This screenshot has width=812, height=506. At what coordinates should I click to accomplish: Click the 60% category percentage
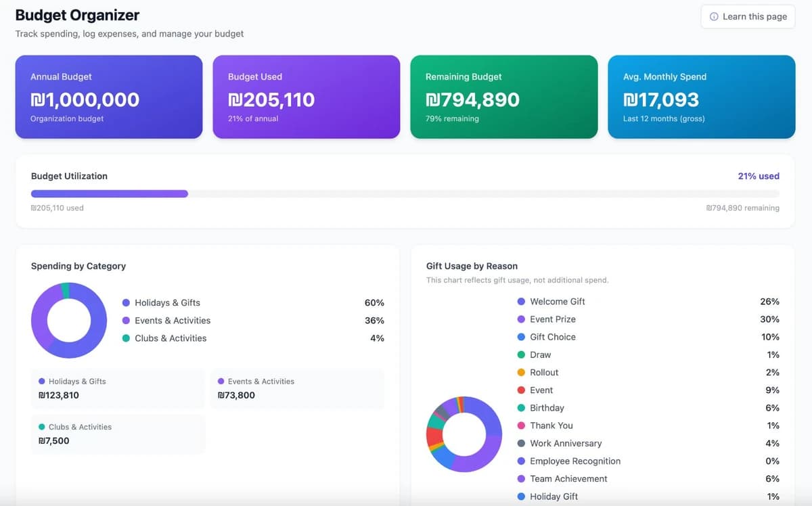(x=374, y=302)
